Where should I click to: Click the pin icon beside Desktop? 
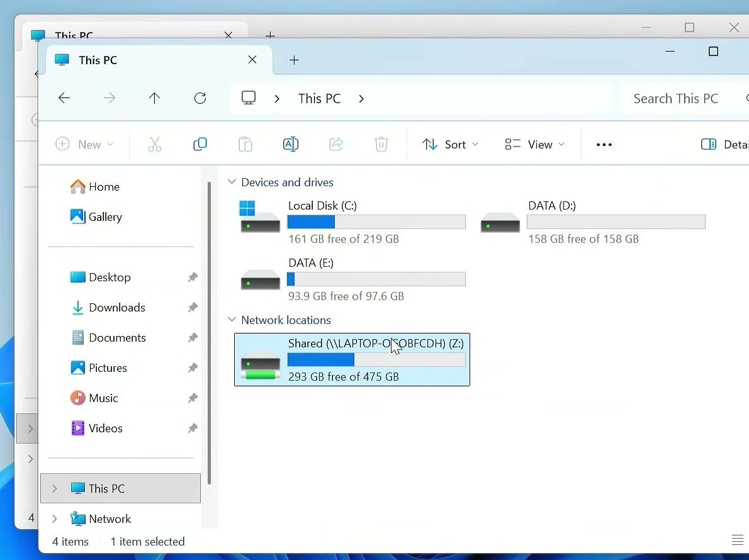193,277
